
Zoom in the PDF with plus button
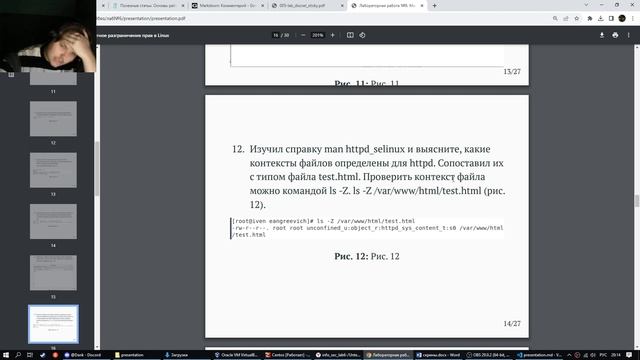click(333, 35)
